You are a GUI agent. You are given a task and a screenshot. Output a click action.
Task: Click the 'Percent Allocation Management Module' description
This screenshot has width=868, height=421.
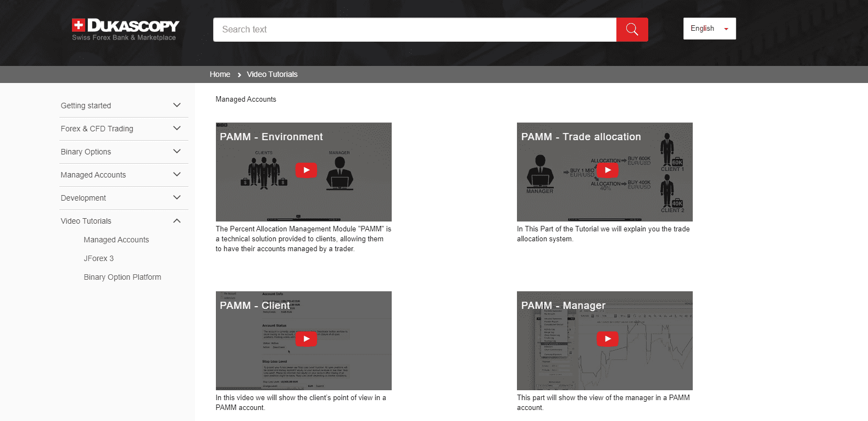point(303,239)
